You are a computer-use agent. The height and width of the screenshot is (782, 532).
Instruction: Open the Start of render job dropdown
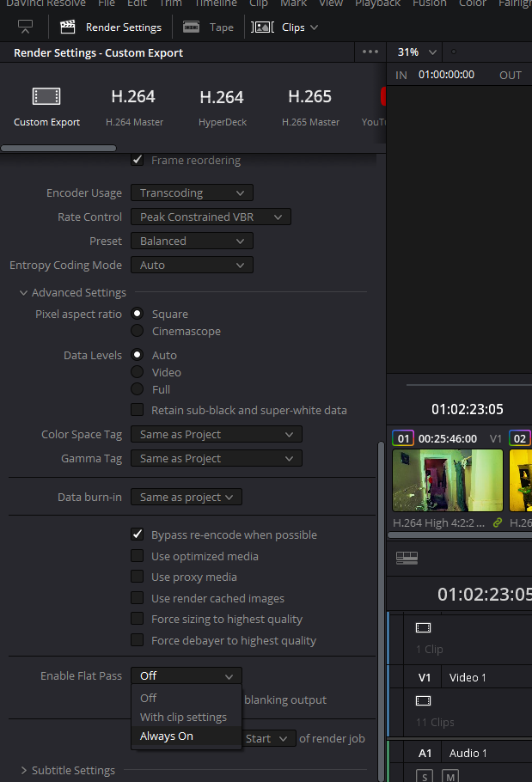coord(269,739)
